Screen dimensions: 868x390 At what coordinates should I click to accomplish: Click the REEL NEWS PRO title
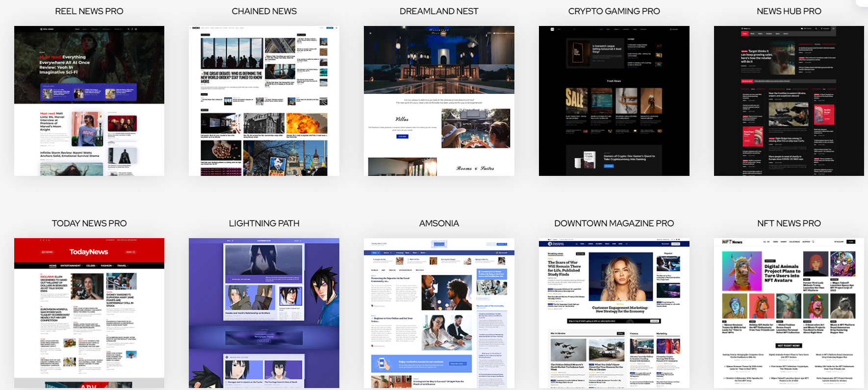coord(89,11)
